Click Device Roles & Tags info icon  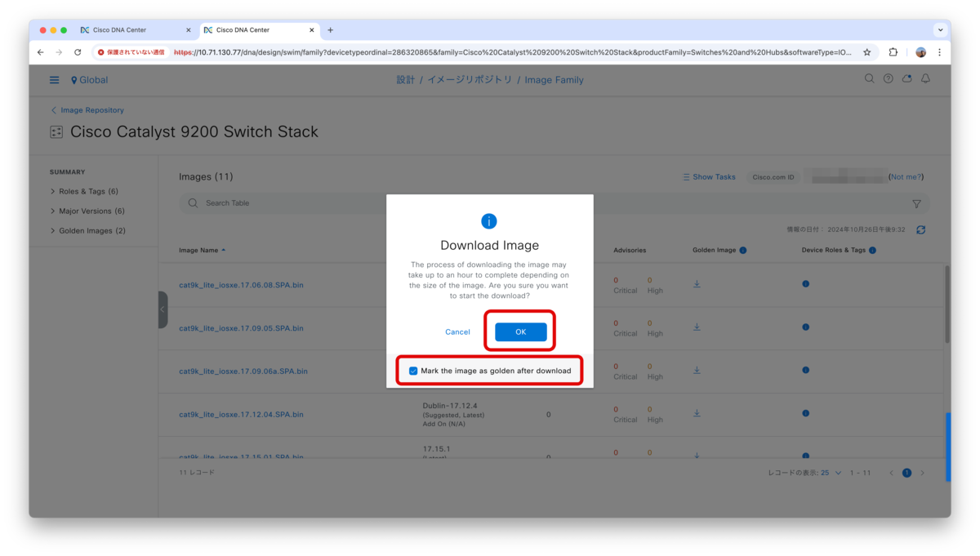coord(872,251)
